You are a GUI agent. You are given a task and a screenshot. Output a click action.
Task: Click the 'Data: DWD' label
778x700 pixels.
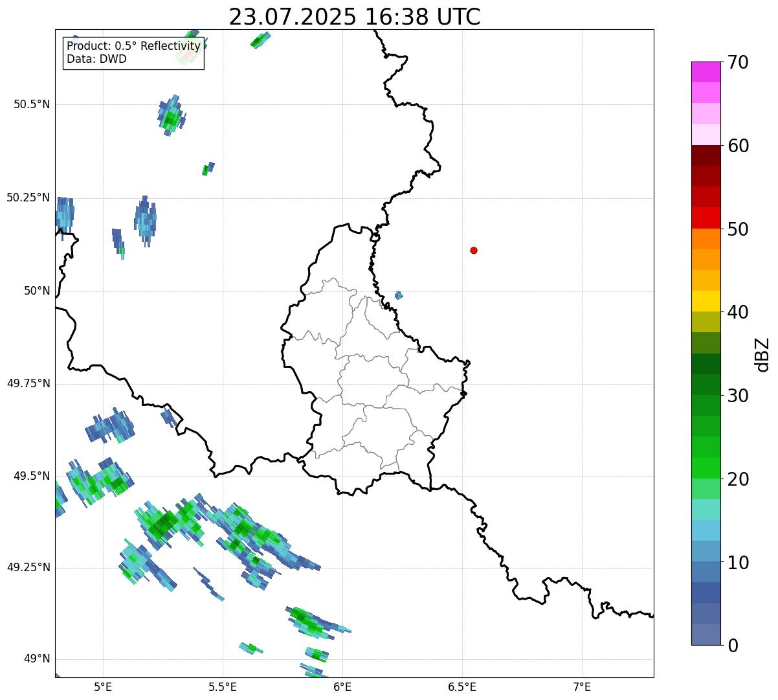tap(96, 59)
